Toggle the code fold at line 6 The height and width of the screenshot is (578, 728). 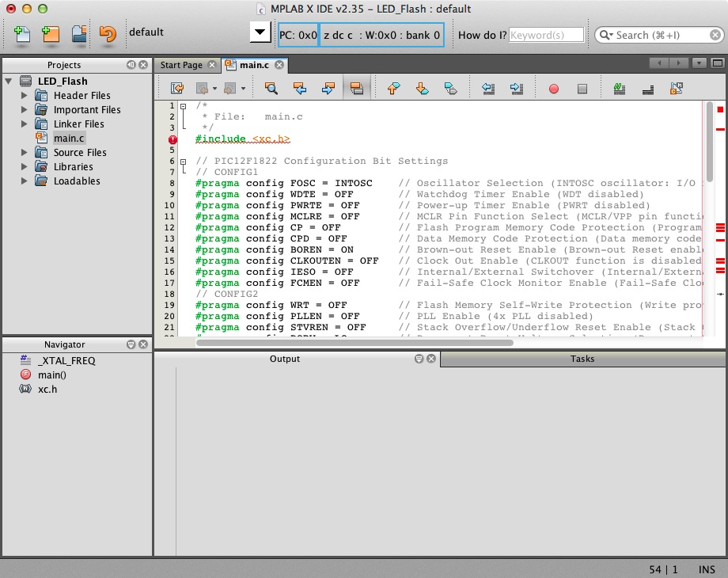(184, 162)
